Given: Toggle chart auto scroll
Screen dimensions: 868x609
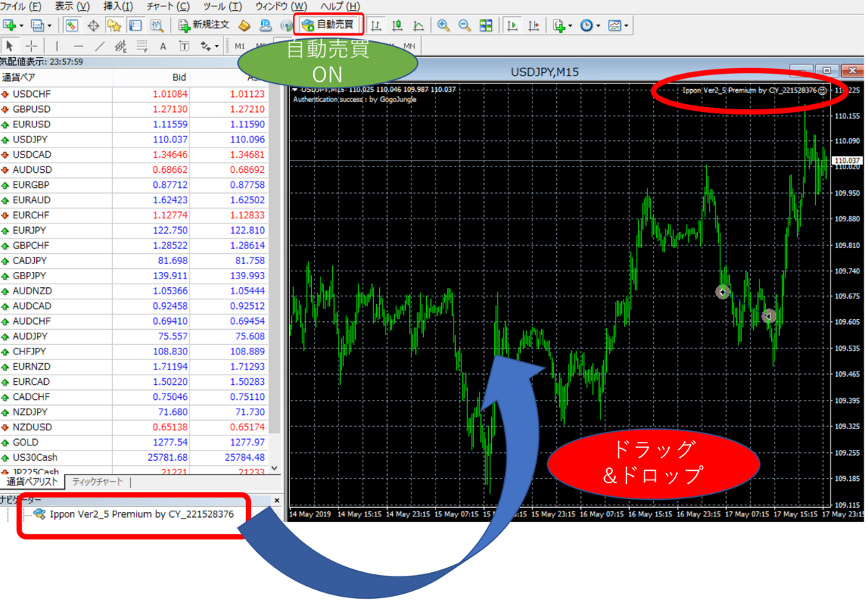Looking at the screenshot, I should point(512,25).
